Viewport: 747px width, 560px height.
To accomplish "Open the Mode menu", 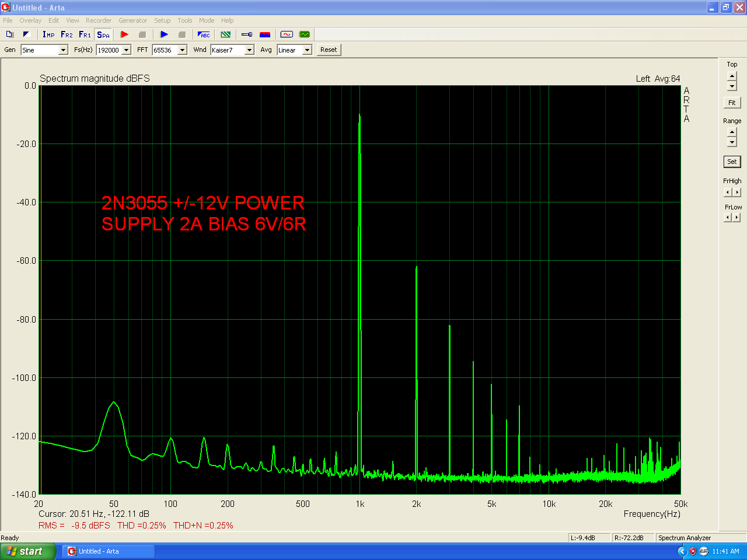I will point(207,20).
